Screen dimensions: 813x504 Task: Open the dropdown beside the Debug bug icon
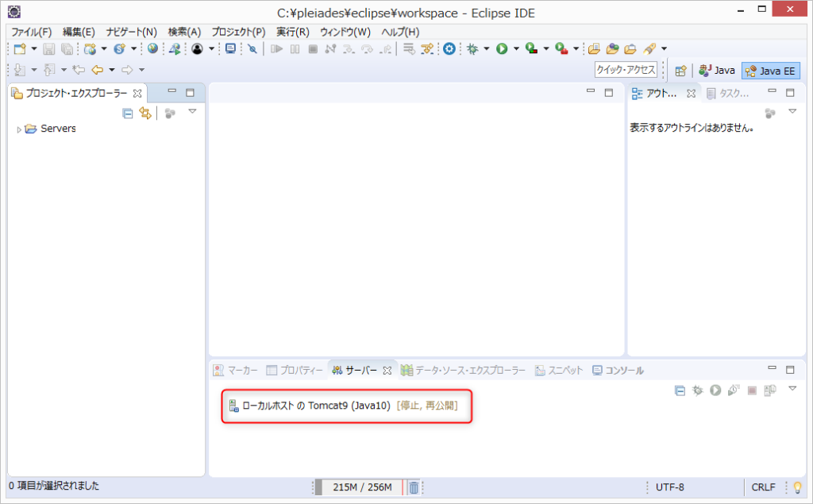coord(487,48)
